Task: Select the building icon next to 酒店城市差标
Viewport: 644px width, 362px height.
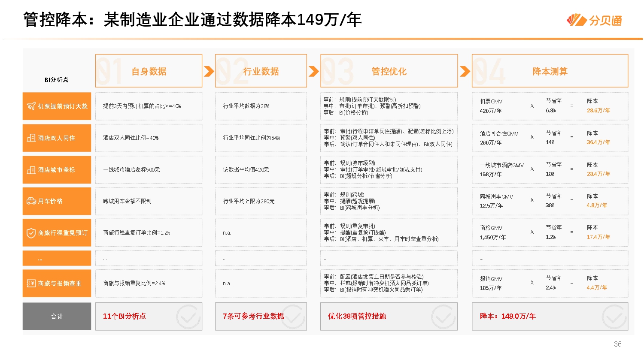Action: (31, 169)
